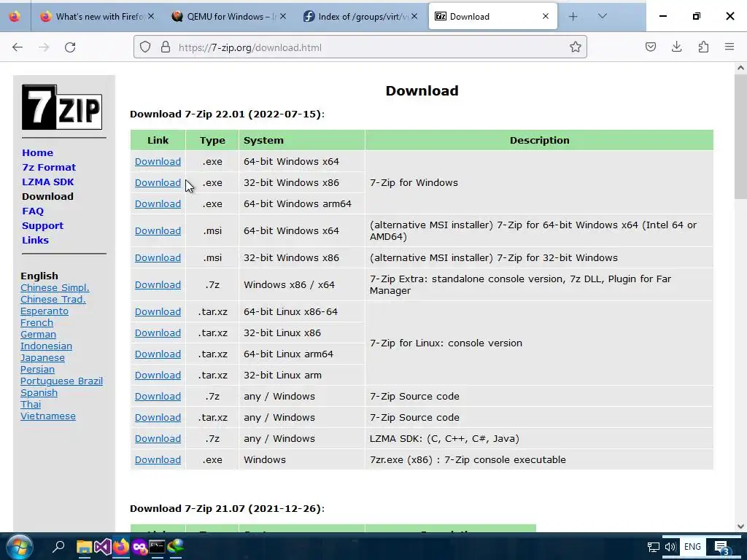Screen dimensions: 747x560
Task: Close the Download tab
Action: point(546,17)
